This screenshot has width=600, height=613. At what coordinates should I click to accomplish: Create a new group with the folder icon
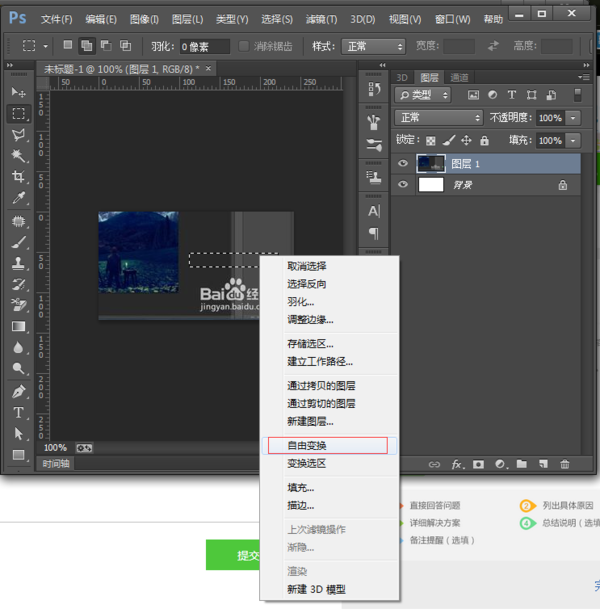[521, 464]
